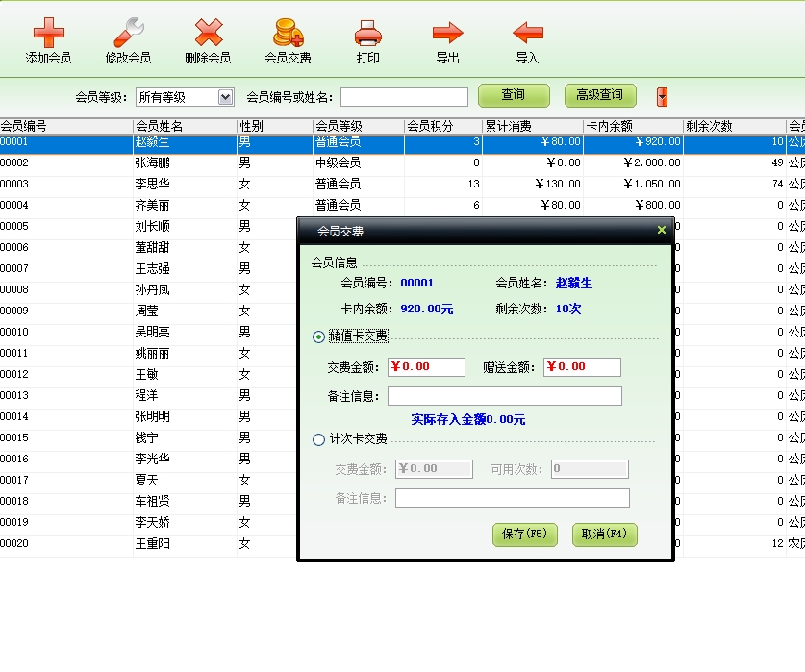Click the 删除会员 delete member icon
Image resolution: width=805 pixels, height=672 pixels.
pyautogui.click(x=208, y=35)
